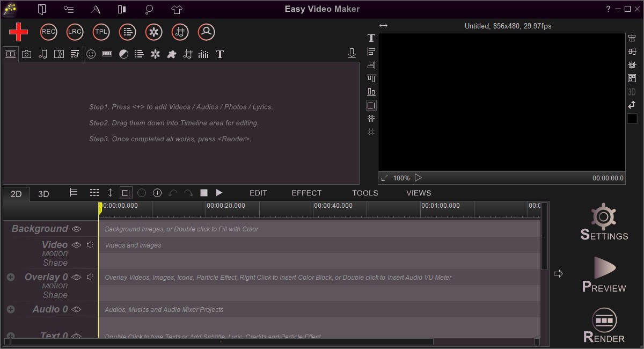Image resolution: width=644 pixels, height=349 pixels.
Task: Click the undo arrow in the timeline toolbar
Action: pos(173,193)
